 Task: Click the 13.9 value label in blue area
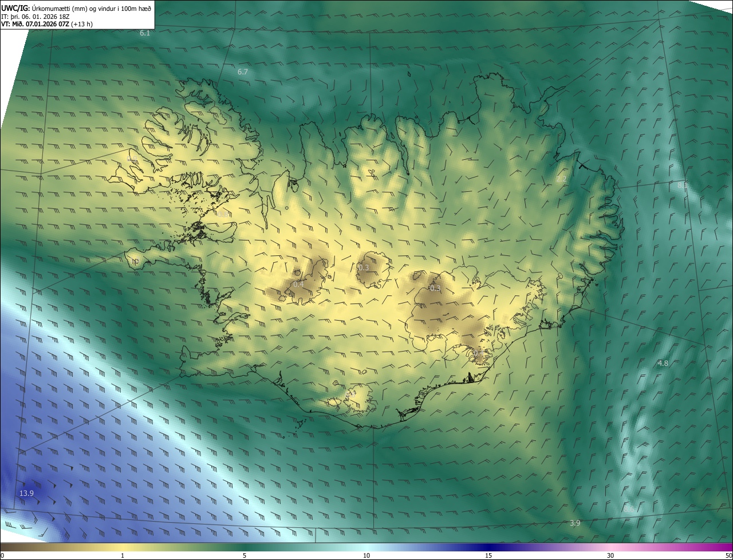click(27, 494)
